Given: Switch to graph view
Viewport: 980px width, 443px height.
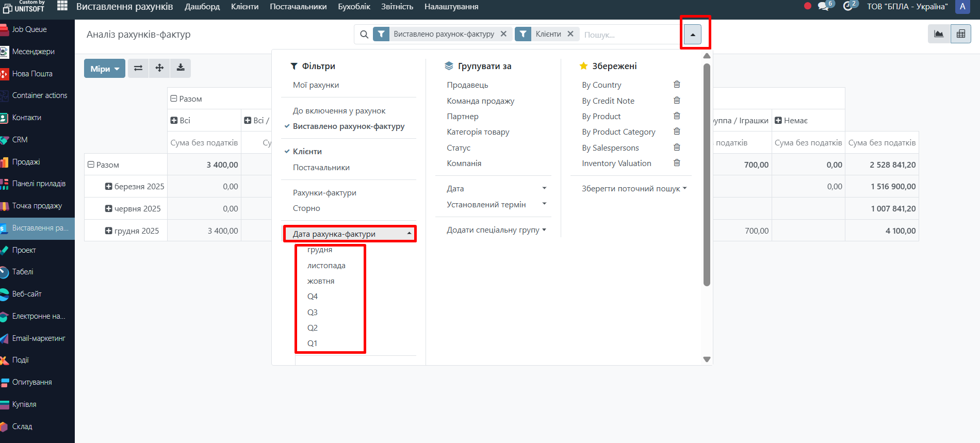Looking at the screenshot, I should click(939, 34).
